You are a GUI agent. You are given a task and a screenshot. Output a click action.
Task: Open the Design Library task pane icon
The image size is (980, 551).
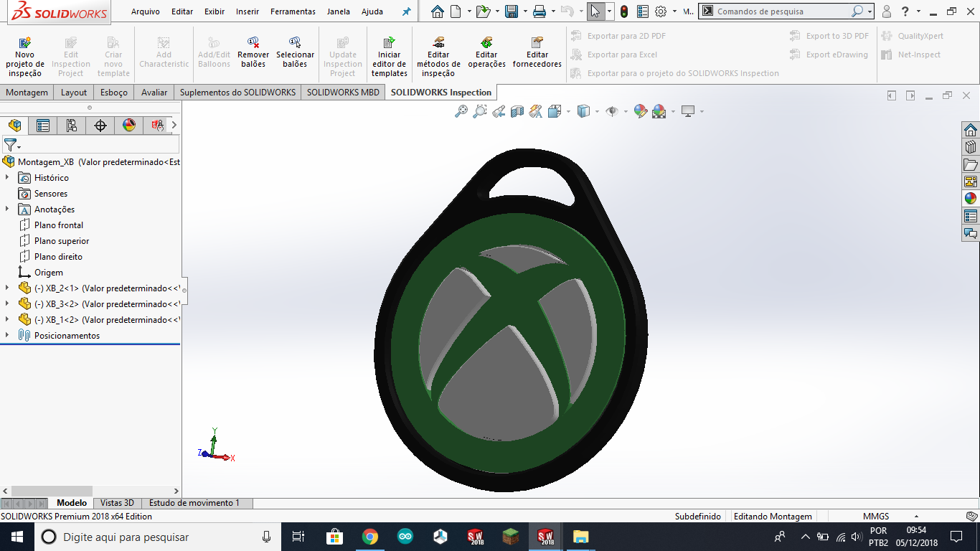971,147
